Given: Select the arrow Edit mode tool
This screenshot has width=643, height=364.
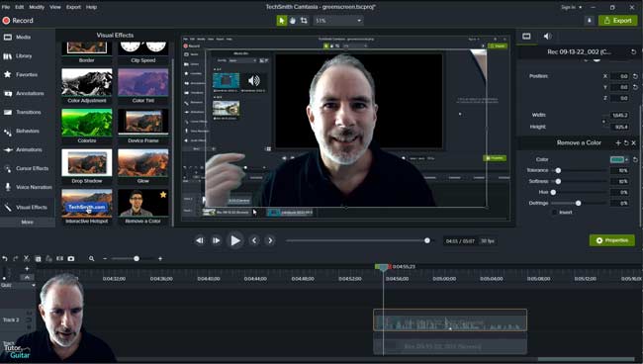Looking at the screenshot, I should [282, 21].
